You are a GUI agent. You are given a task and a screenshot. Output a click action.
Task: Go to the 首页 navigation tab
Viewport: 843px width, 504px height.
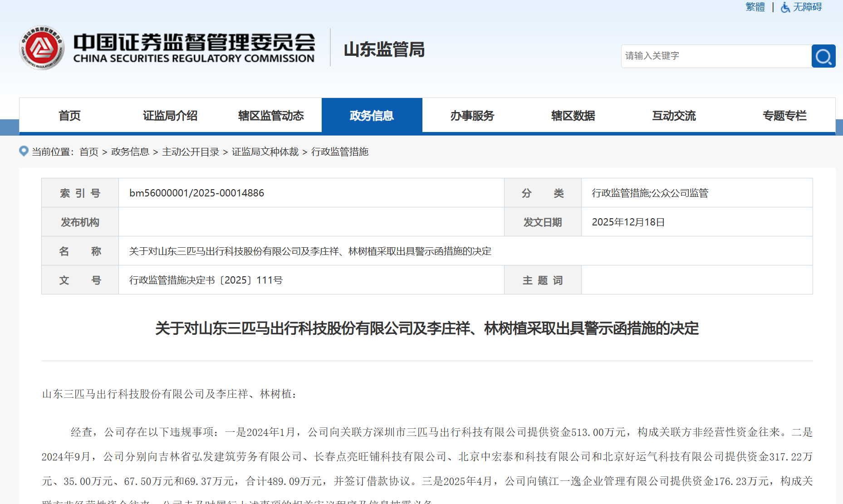(x=69, y=116)
